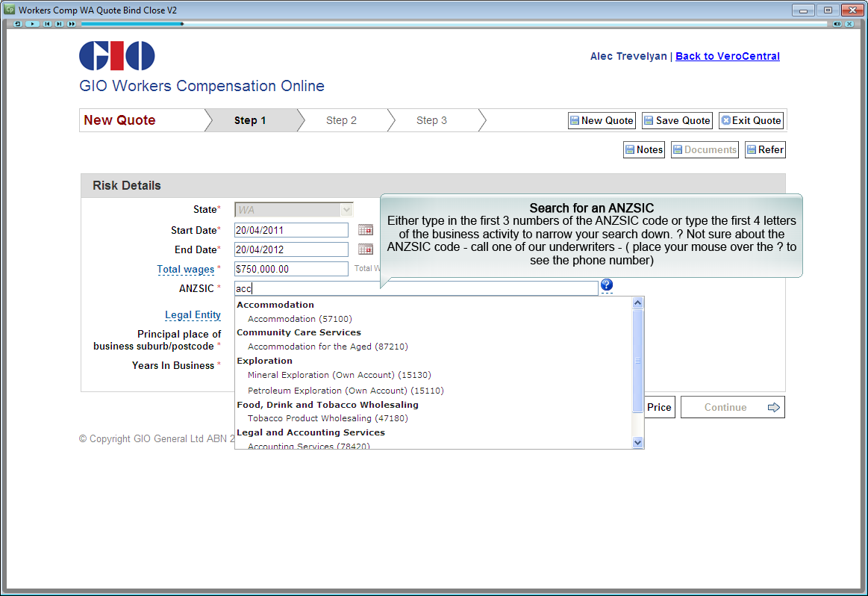Click the Exit Quote button

coord(751,120)
